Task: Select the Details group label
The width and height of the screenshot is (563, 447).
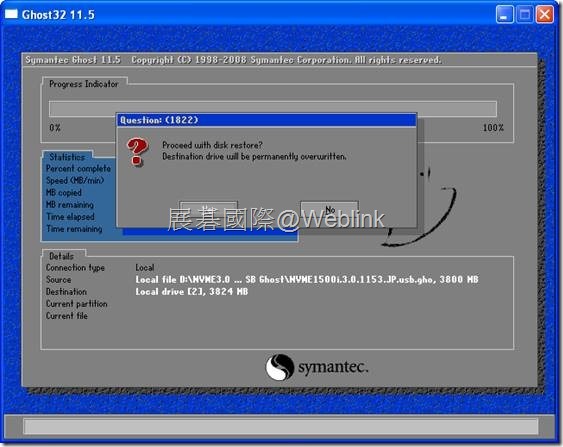Action: 61,256
